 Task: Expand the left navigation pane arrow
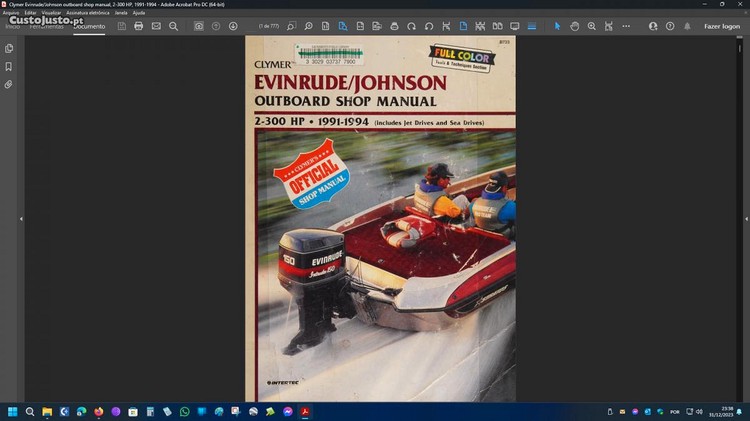click(x=21, y=218)
